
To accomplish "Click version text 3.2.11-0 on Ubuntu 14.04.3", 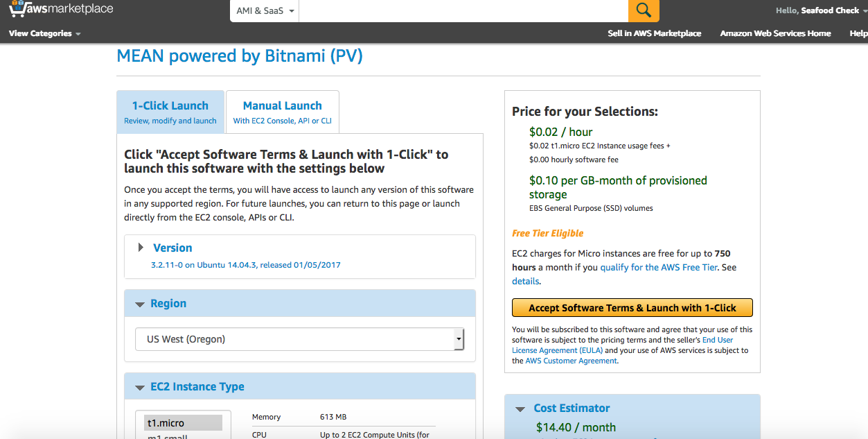I will click(x=246, y=265).
